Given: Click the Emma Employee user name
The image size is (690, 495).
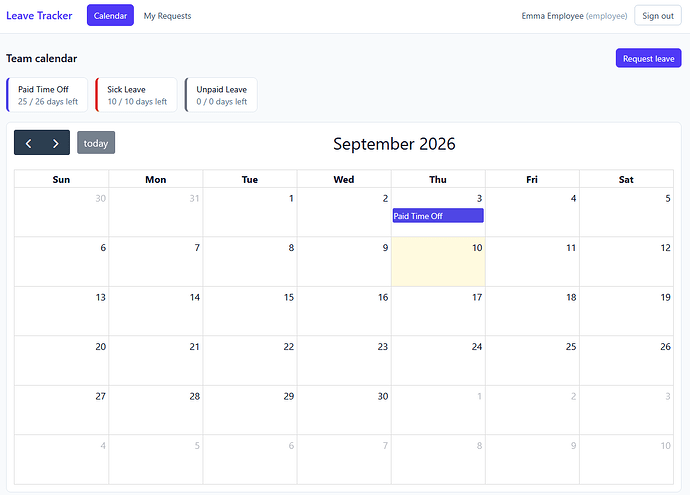Looking at the screenshot, I should click(552, 16).
